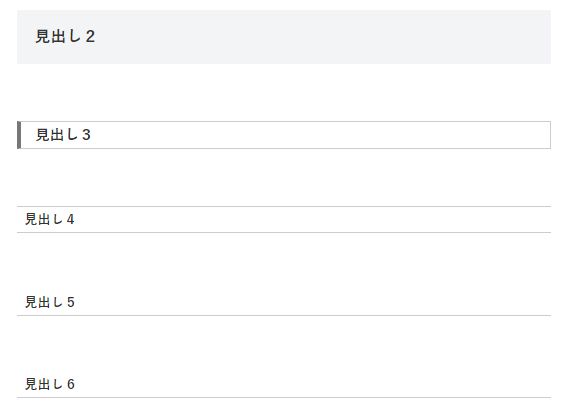Select the 見出し５ heading text
Image resolution: width=571 pixels, height=412 pixels.
(x=50, y=302)
